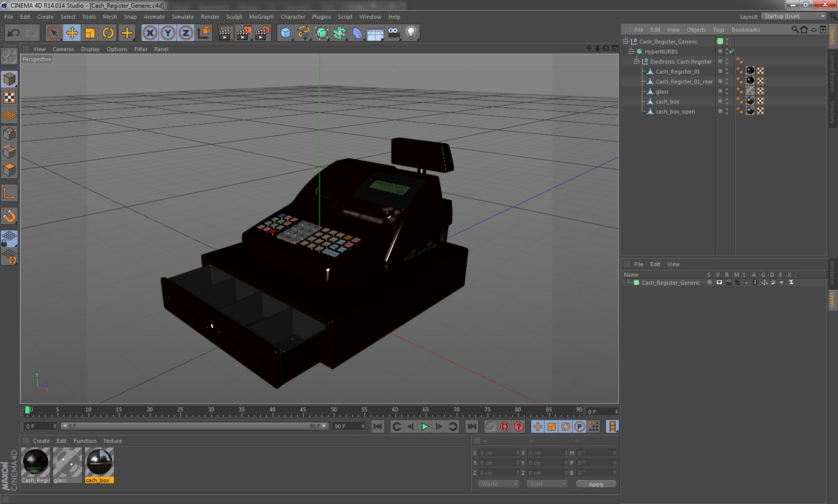Open the spline pen tool icon
Screen dimensions: 838x504
point(303,33)
